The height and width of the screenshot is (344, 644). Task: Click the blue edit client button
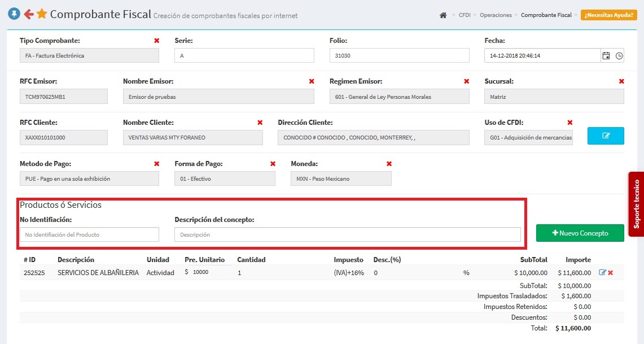point(606,136)
